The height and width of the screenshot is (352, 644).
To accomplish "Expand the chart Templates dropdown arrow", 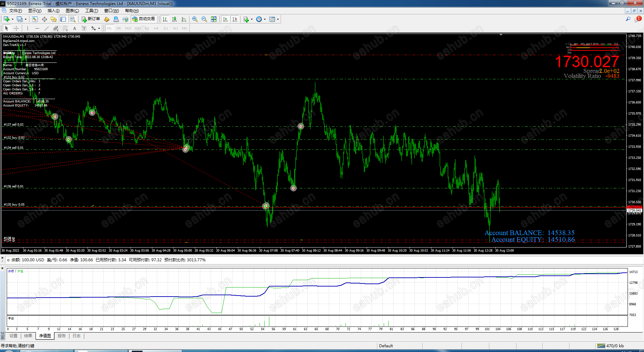I will pyautogui.click(x=278, y=19).
